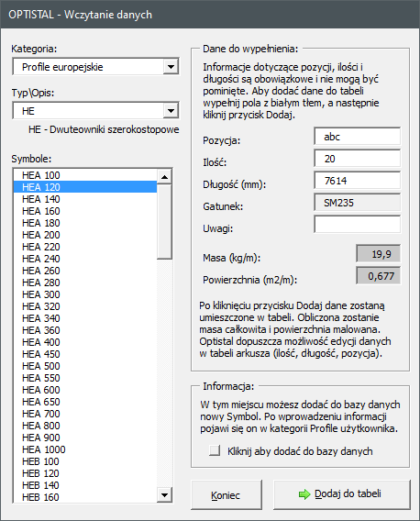Focus the Pozycja input field

[x=358, y=137]
